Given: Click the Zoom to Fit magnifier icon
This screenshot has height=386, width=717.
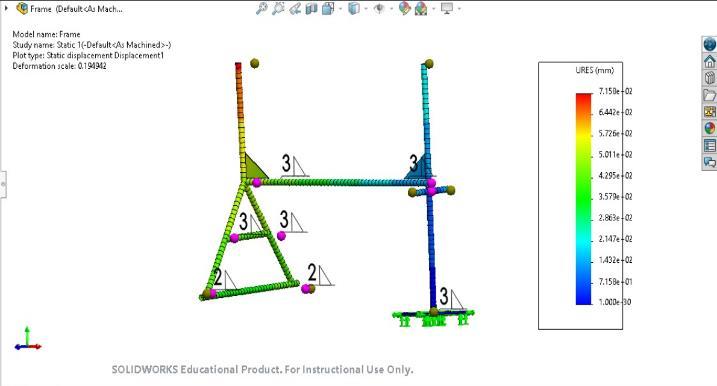Looking at the screenshot, I should 261,8.
